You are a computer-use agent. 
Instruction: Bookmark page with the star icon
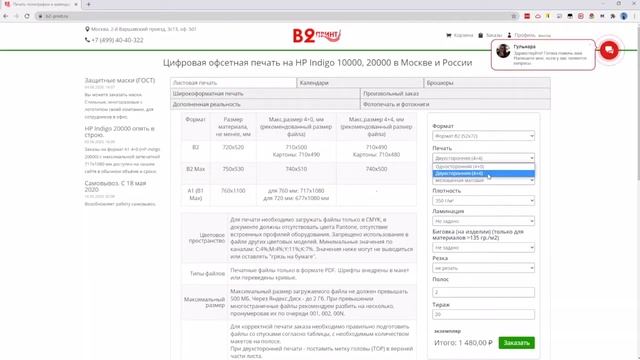[x=513, y=16]
